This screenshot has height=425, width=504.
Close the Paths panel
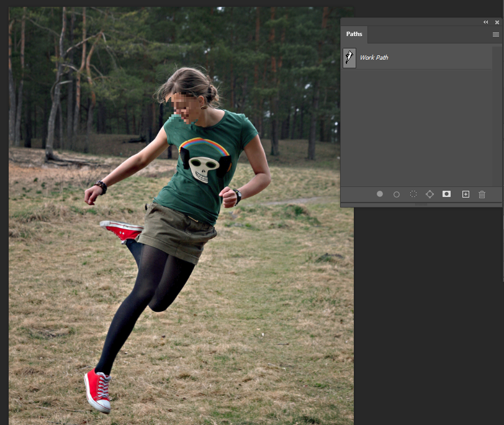pos(497,22)
